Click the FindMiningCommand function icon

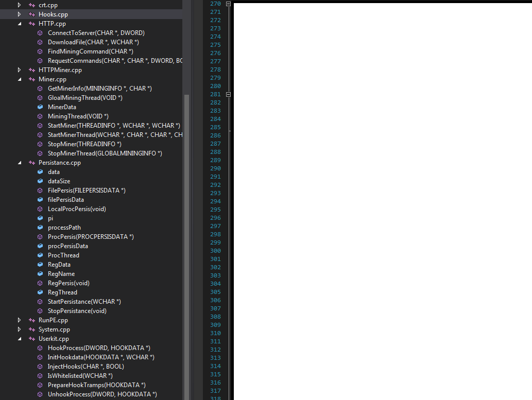[x=40, y=51]
